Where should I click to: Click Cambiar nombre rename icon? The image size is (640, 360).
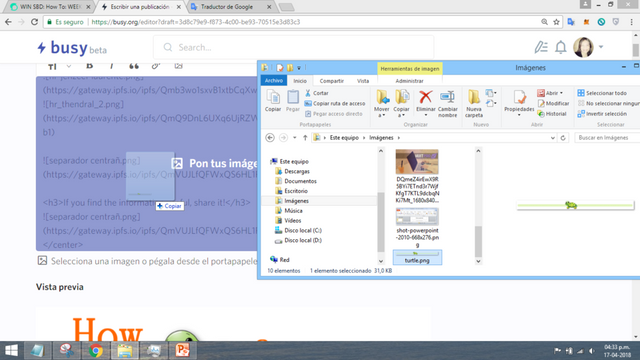[x=447, y=97]
